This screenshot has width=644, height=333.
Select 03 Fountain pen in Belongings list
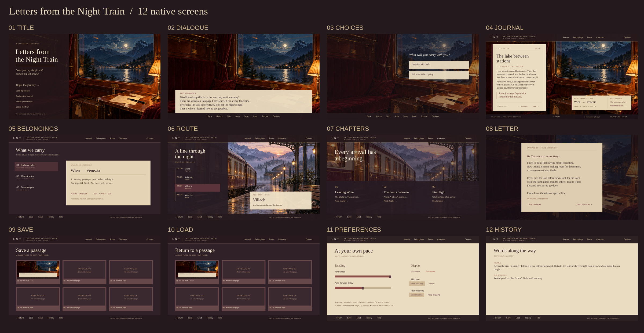(36, 188)
